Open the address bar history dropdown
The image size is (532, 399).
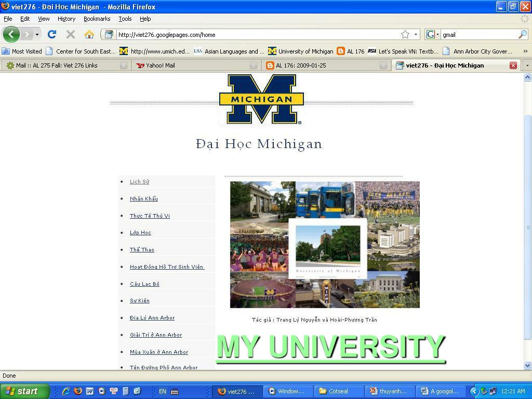point(416,35)
